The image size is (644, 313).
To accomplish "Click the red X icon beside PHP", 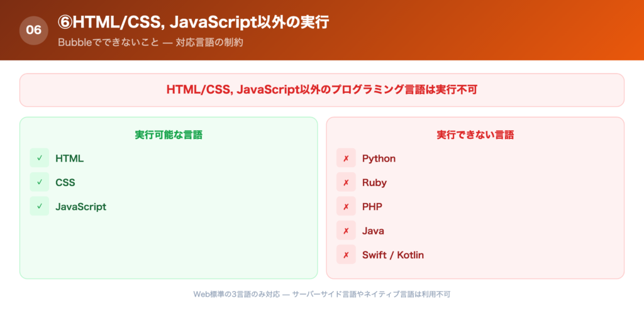I will pos(346,206).
